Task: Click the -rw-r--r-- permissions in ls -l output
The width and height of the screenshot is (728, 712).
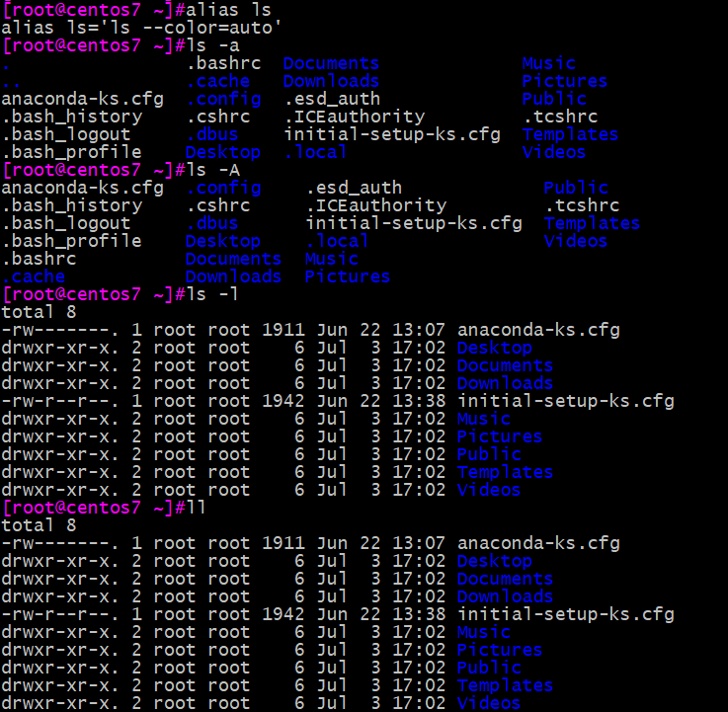Action: click(59, 401)
